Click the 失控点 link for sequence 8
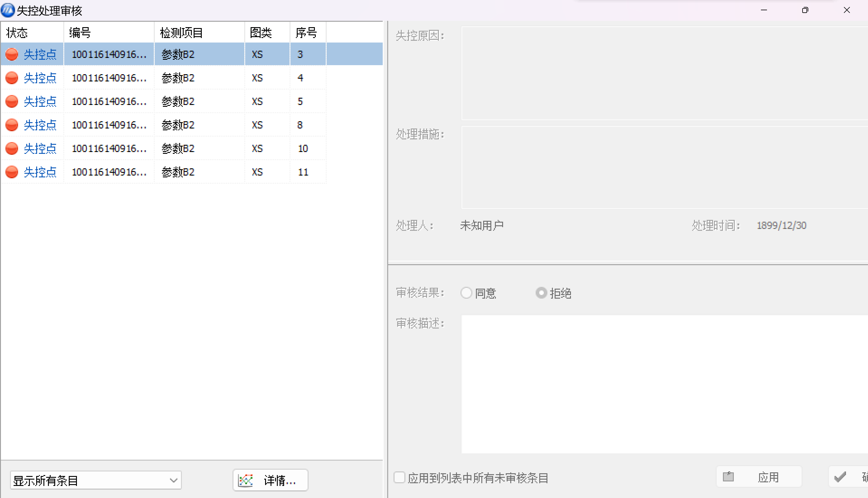 pos(40,125)
